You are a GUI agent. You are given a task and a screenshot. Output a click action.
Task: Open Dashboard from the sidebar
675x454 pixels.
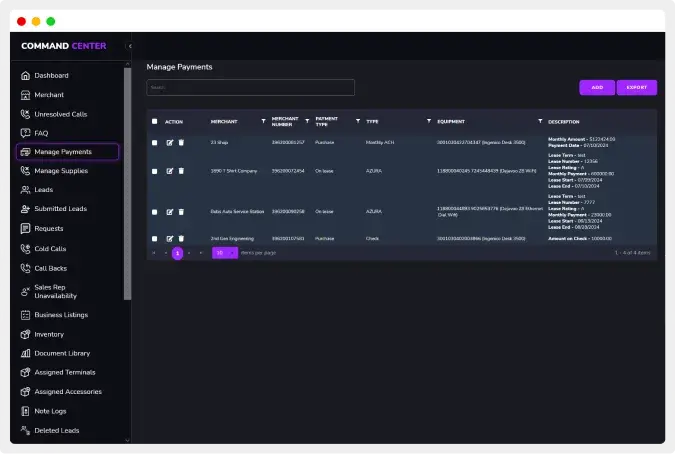tap(51, 76)
